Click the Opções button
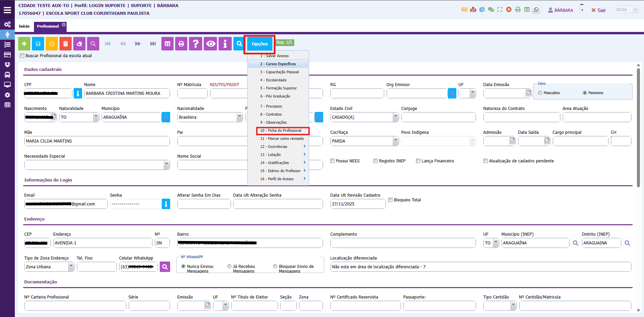Image resolution: width=644 pixels, height=317 pixels. 260,44
